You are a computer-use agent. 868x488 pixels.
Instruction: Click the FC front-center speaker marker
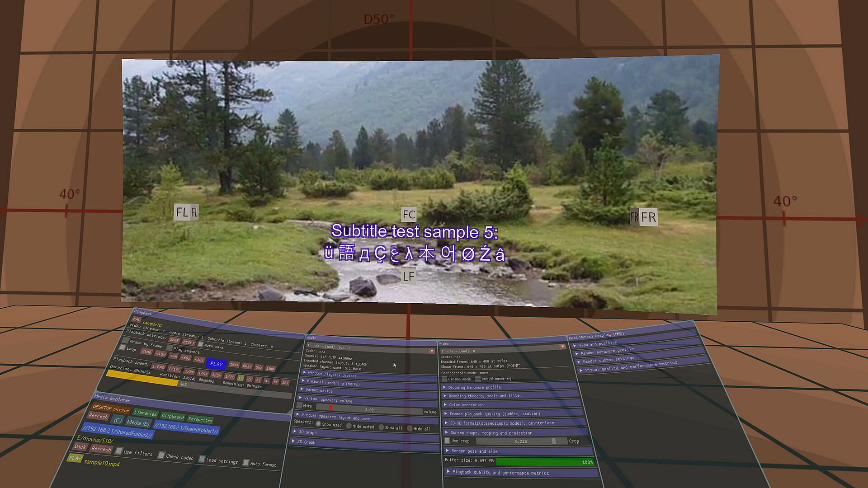coord(409,215)
